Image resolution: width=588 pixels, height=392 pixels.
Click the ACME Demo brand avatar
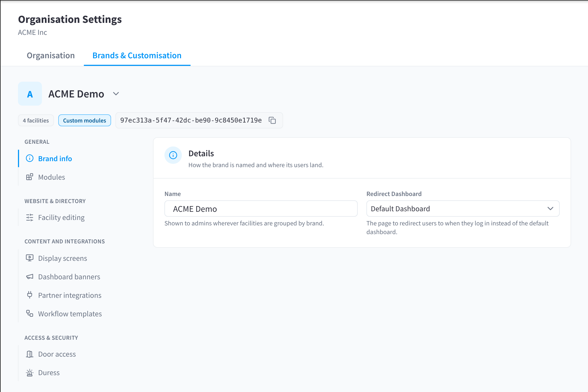30,94
